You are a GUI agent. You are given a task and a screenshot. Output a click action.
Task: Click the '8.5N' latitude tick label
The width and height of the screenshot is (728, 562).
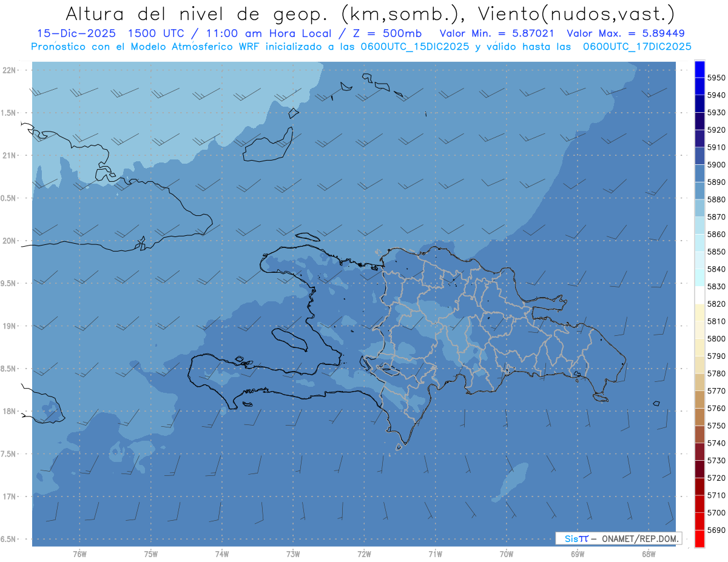[x=9, y=369]
